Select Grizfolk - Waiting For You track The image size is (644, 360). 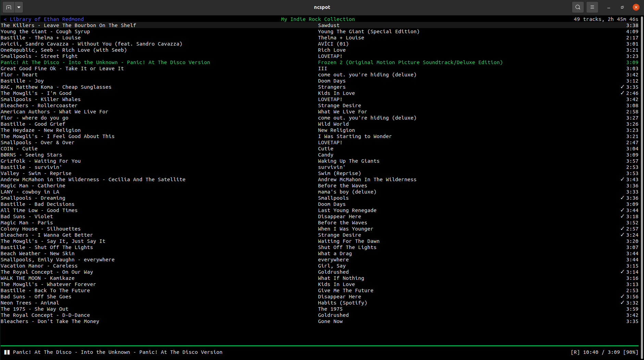(x=319, y=161)
